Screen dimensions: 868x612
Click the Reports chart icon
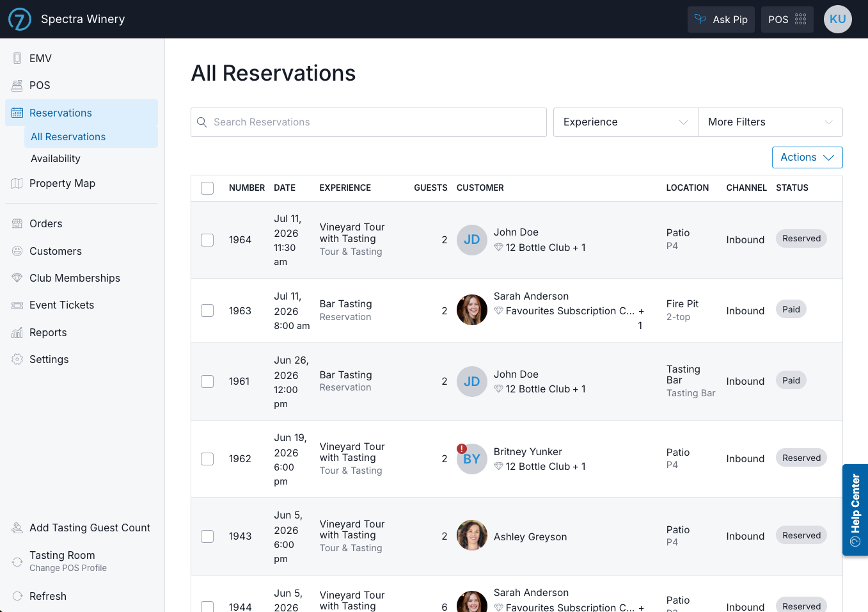coord(17,332)
